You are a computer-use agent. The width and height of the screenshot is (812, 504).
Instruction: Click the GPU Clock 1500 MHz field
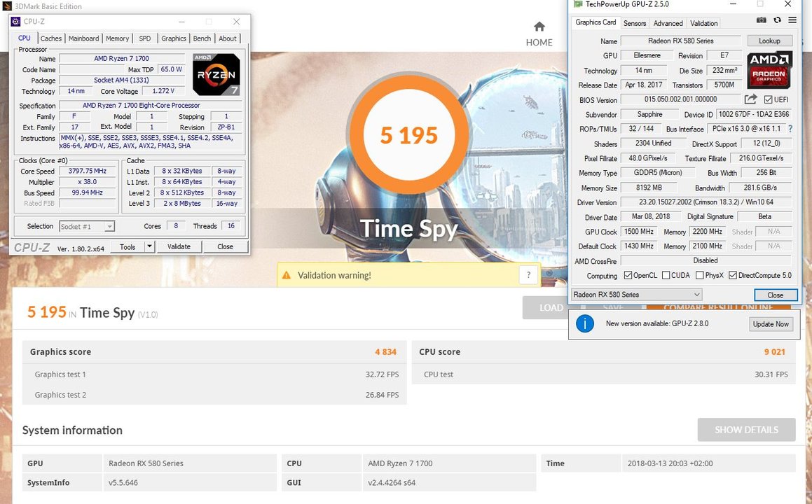[x=638, y=231]
